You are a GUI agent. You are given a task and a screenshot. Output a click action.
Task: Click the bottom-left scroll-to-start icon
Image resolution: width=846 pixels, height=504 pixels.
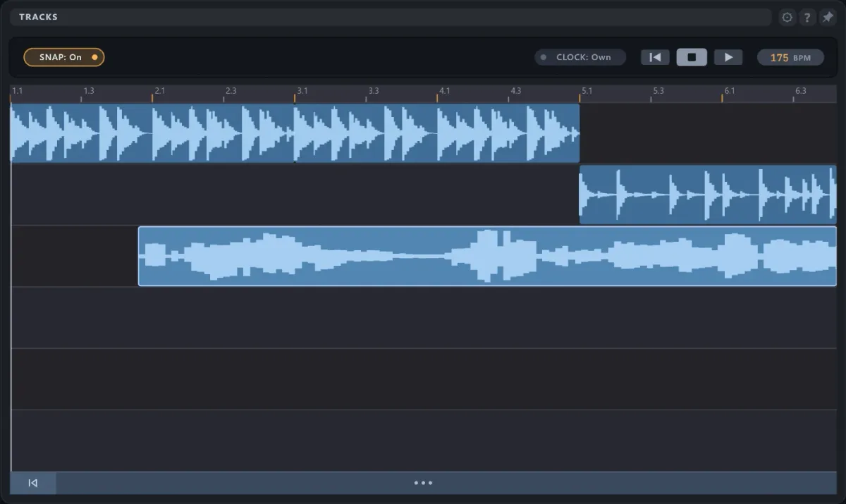tap(33, 483)
